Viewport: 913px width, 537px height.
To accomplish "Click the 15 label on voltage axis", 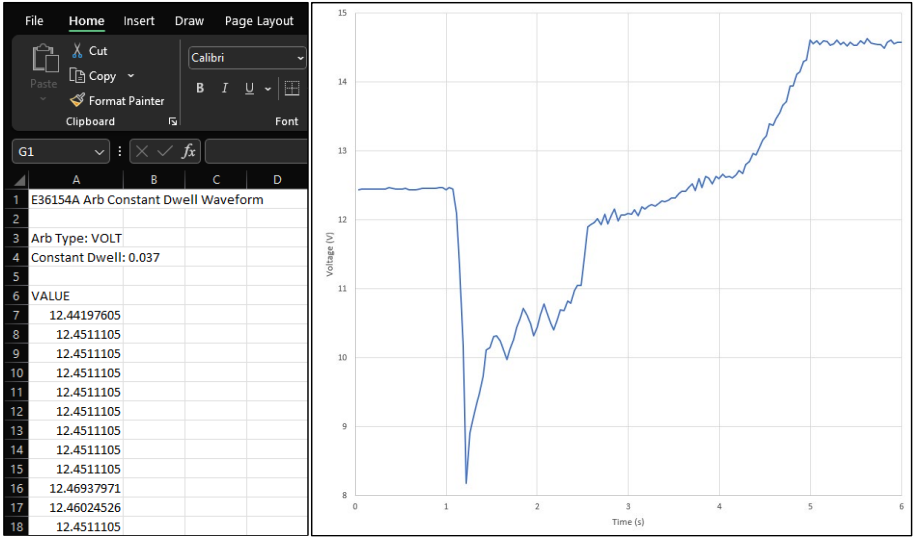I will point(344,13).
